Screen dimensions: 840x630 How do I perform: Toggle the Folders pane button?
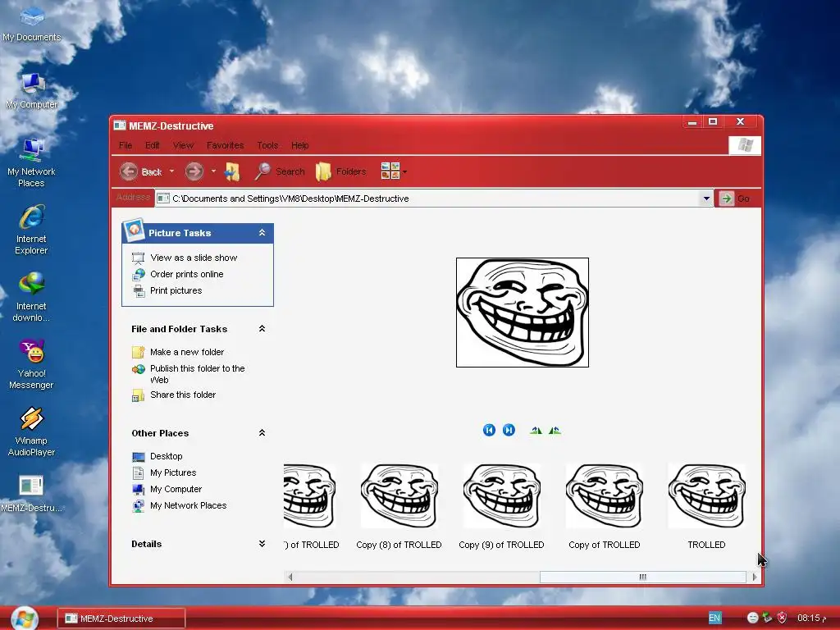click(340, 171)
